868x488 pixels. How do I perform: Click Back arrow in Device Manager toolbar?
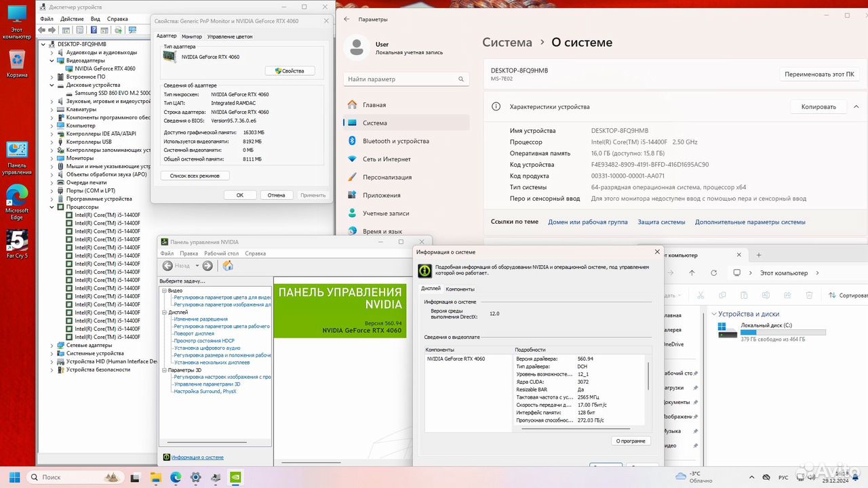(43, 30)
